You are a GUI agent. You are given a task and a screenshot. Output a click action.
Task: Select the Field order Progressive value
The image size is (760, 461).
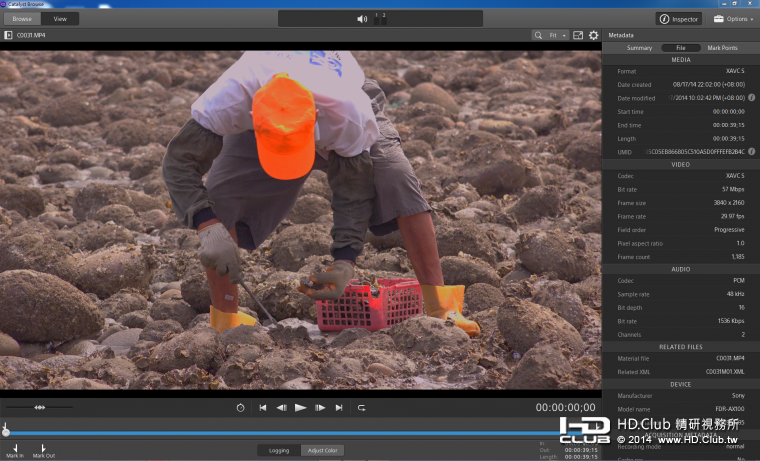pos(729,230)
